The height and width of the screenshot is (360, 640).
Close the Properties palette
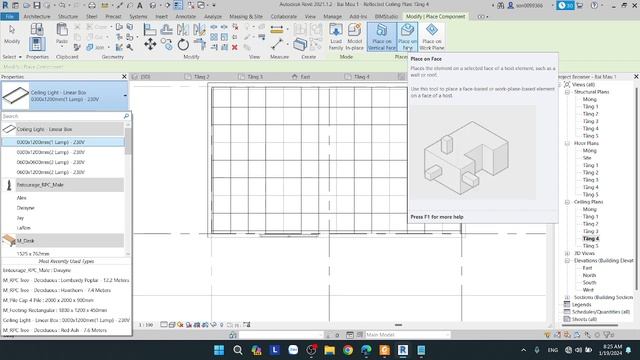pos(124,77)
